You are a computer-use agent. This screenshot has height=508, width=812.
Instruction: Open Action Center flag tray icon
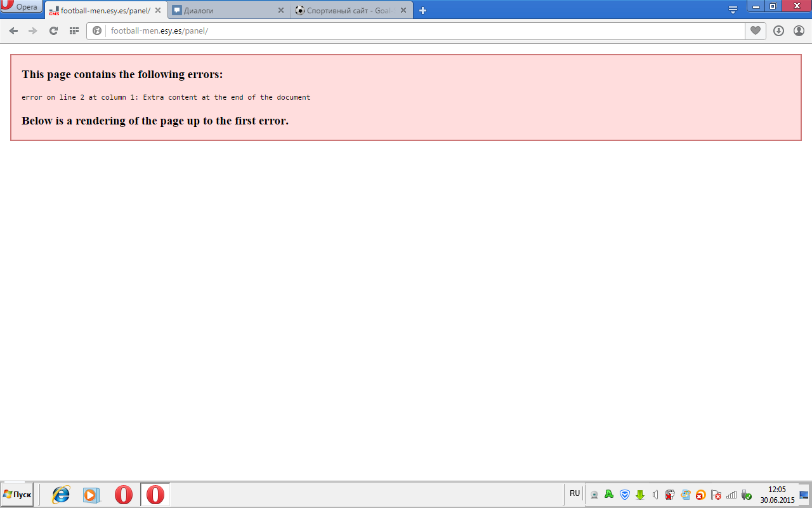(716, 495)
